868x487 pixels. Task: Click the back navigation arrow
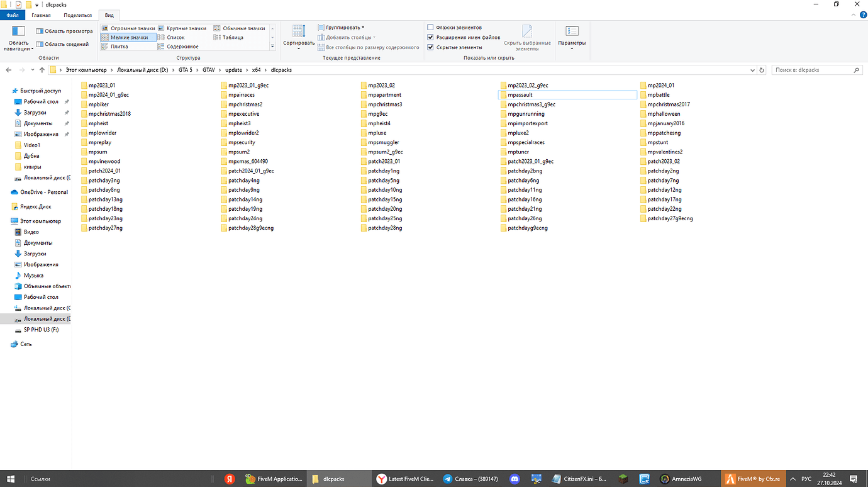(x=8, y=70)
